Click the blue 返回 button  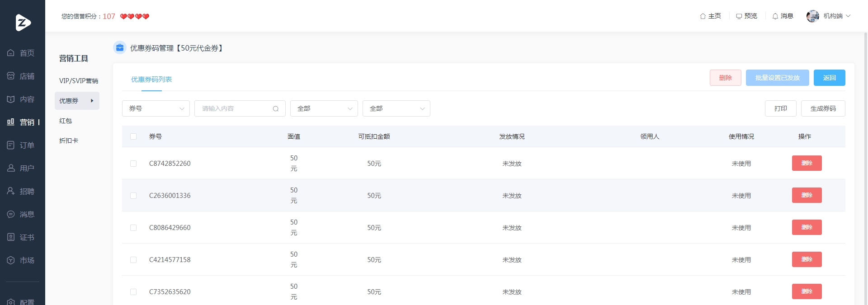tap(830, 78)
